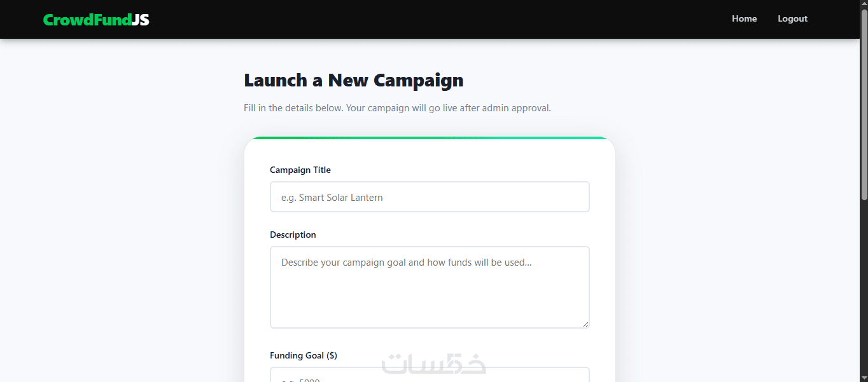Screen dimensions: 868x382
Task: Open the Home nav item
Action: pos(744,19)
